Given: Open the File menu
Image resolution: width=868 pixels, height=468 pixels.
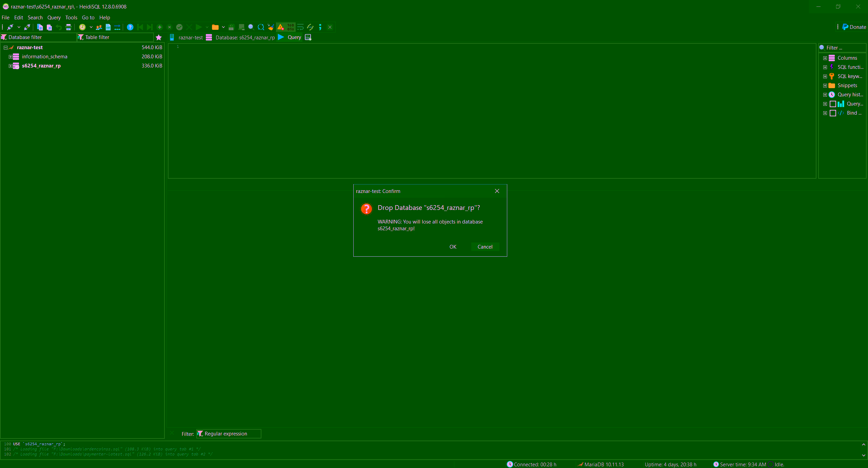Looking at the screenshot, I should coord(6,18).
